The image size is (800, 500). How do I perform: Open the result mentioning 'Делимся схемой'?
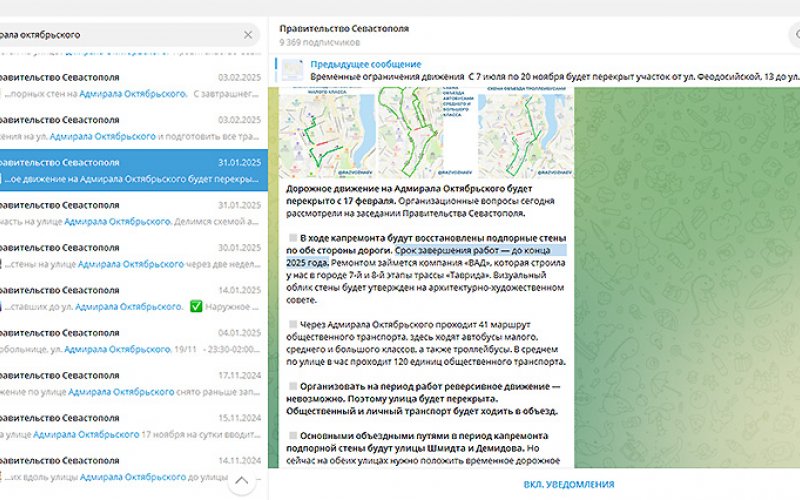130,213
